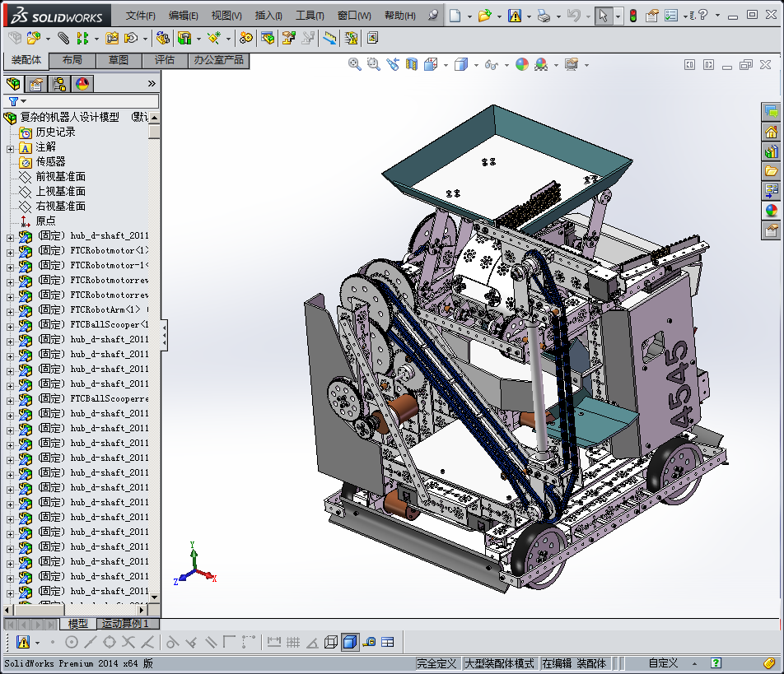The image size is (784, 674).
Task: Click the 运动算例1 motion study tab
Action: (126, 624)
